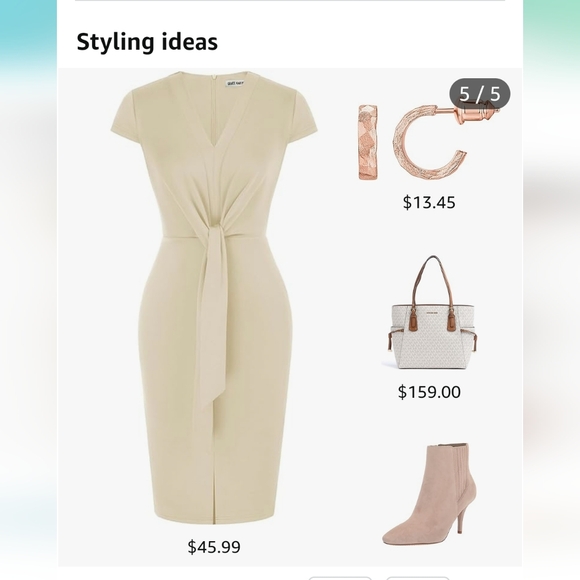
Task: Tap the brand tag on dress neckline
Action: 235,83
